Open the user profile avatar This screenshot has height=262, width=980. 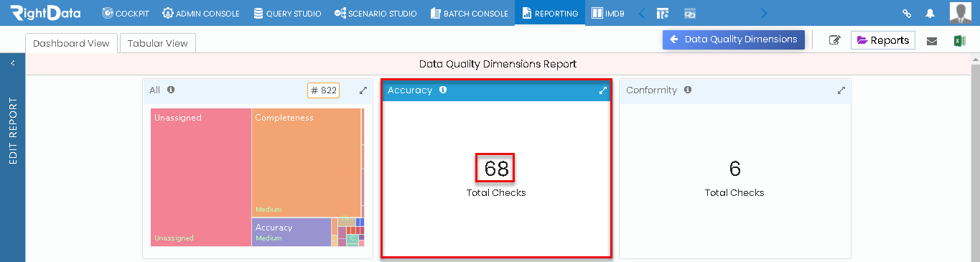960,13
